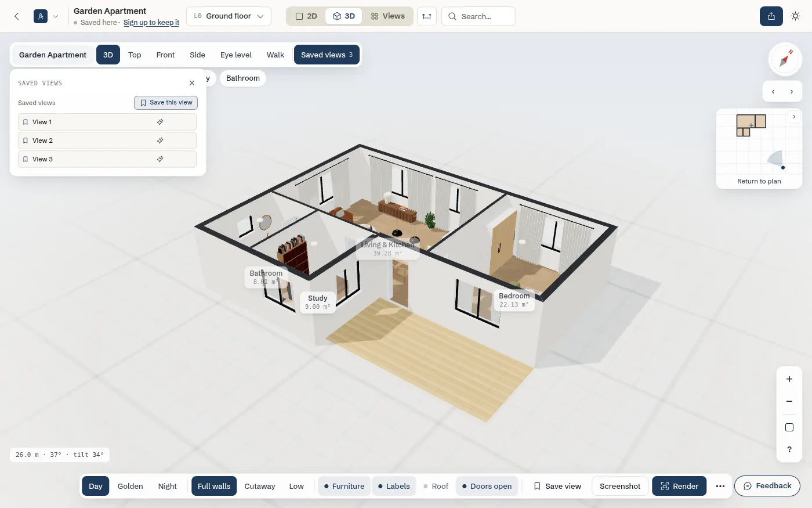Image resolution: width=812 pixels, height=508 pixels.
Task: Click the measure dimensions icon
Action: click(x=427, y=16)
